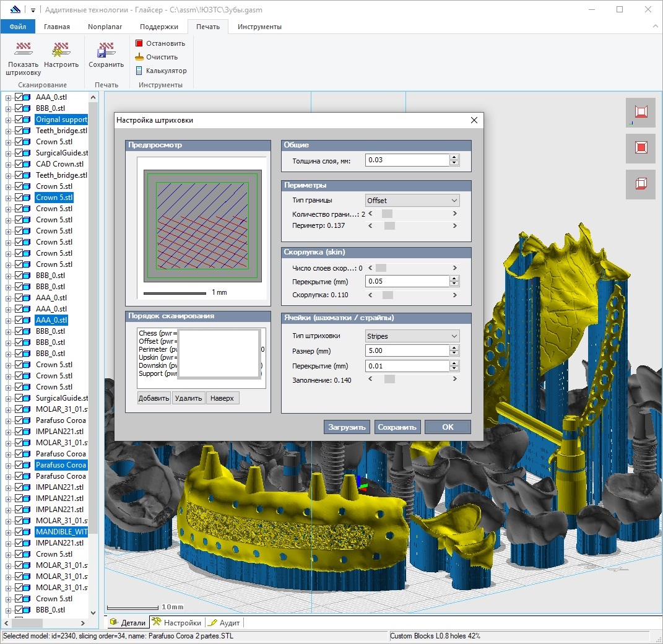This screenshot has width=663, height=644.
Task: Click the Очистить broom icon
Action: [139, 57]
